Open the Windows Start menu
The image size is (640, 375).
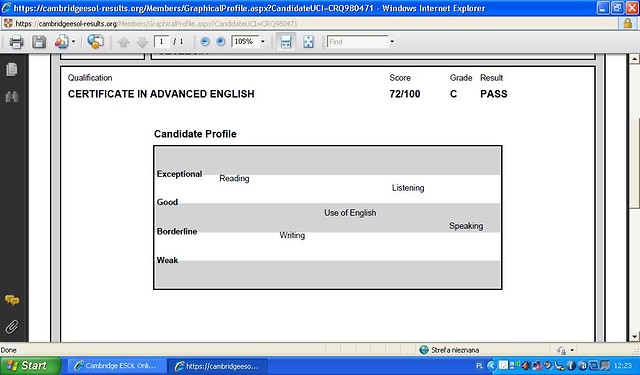(x=29, y=366)
